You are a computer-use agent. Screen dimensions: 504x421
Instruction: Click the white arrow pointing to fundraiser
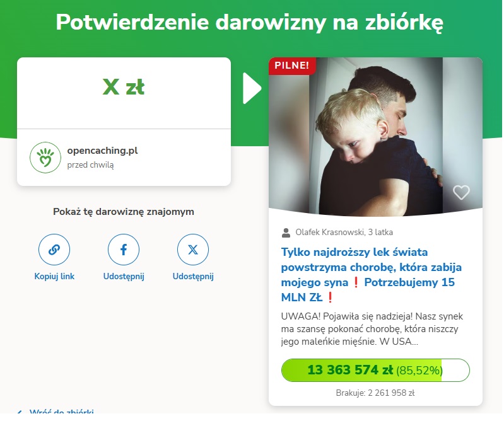pyautogui.click(x=252, y=88)
